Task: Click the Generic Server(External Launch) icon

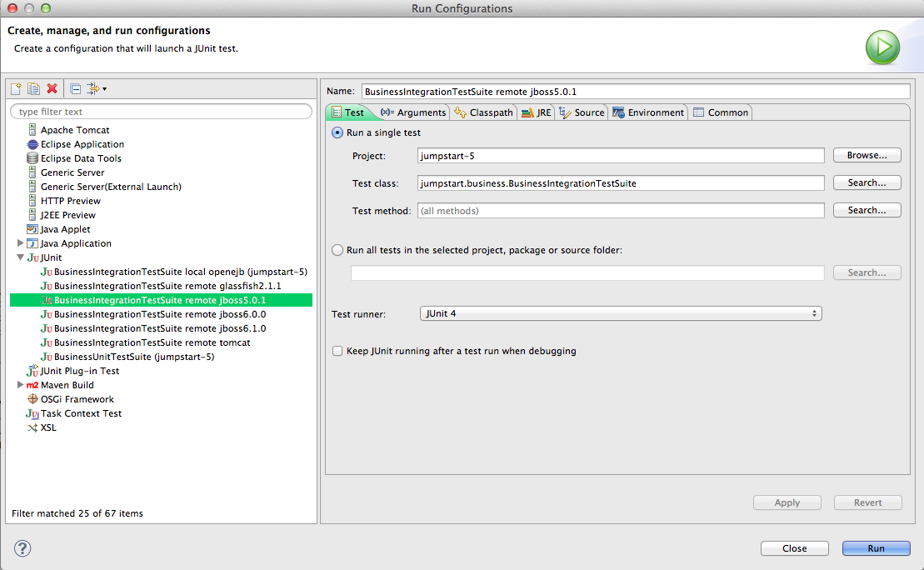Action: [x=32, y=187]
